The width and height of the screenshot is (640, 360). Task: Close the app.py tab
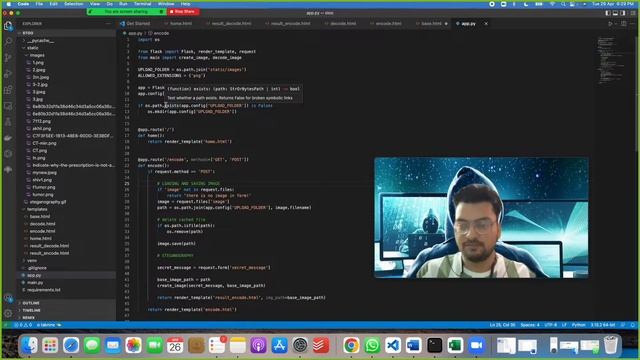point(486,24)
